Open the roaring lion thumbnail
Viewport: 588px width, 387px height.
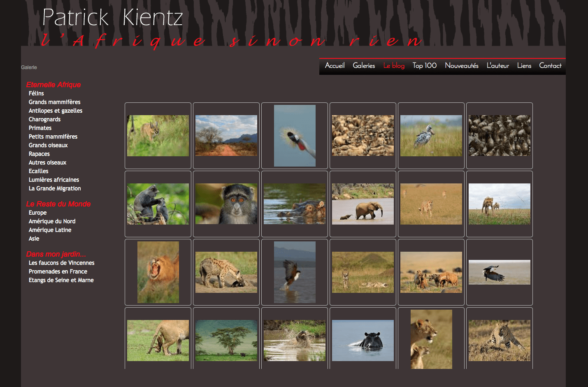[x=158, y=272]
